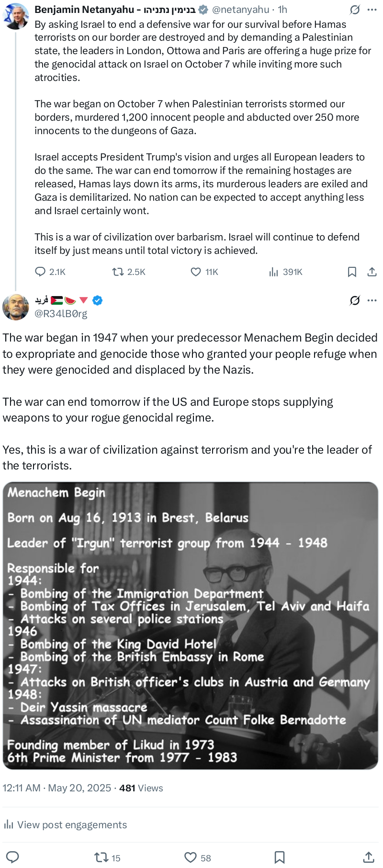Reply to Netanyahu's post (2.1K)
The height and width of the screenshot is (868, 383).
tap(41, 272)
